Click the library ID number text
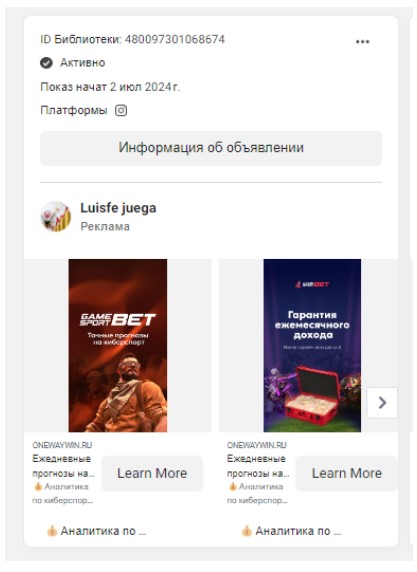 pyautogui.click(x=175, y=39)
